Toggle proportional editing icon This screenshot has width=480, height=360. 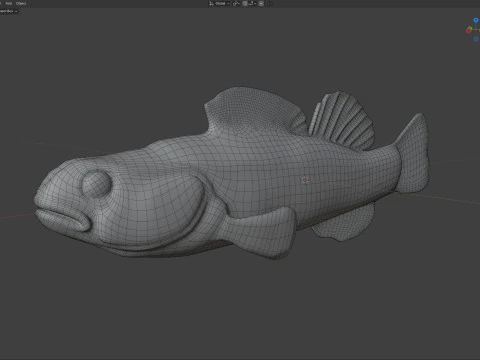[261, 3]
